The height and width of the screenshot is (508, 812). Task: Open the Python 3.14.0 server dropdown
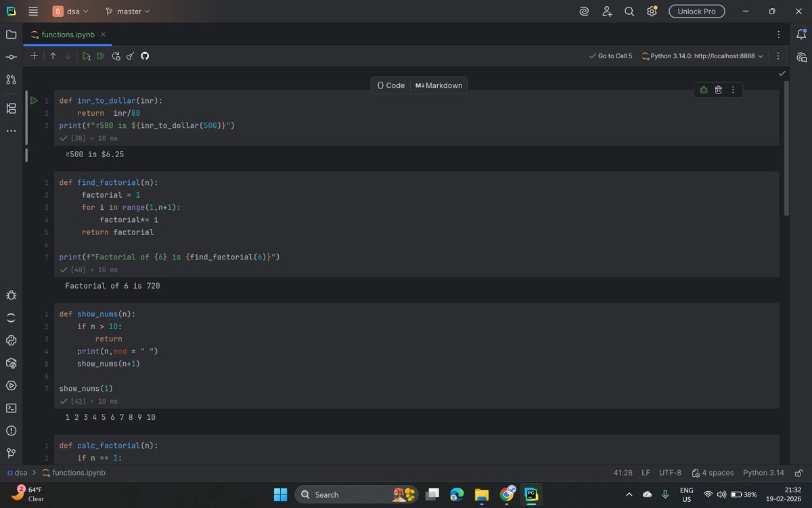pyautogui.click(x=702, y=56)
